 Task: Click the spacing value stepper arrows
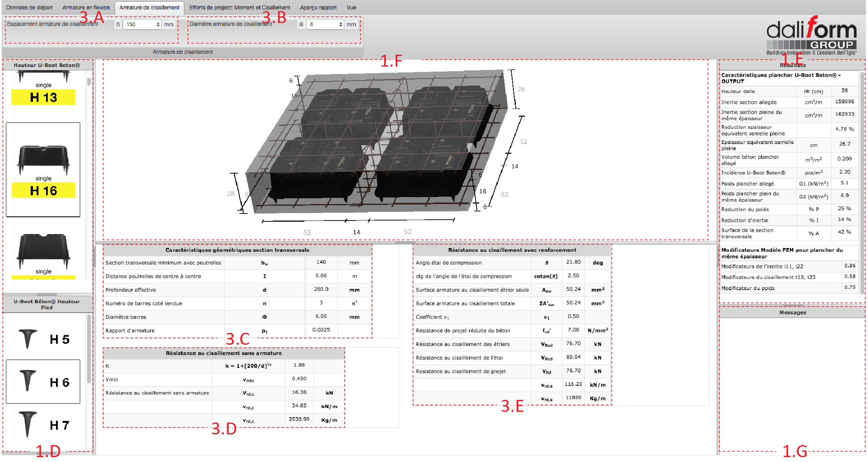[x=158, y=24]
